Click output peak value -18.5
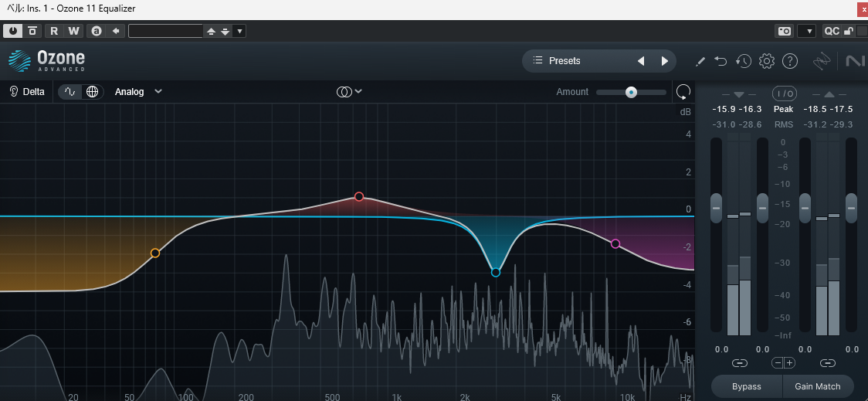Viewport: 868px width, 401px height. [814, 109]
